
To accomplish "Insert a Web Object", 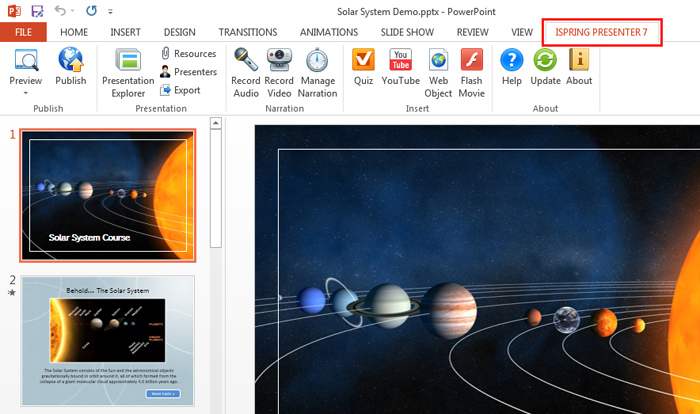I will (438, 73).
